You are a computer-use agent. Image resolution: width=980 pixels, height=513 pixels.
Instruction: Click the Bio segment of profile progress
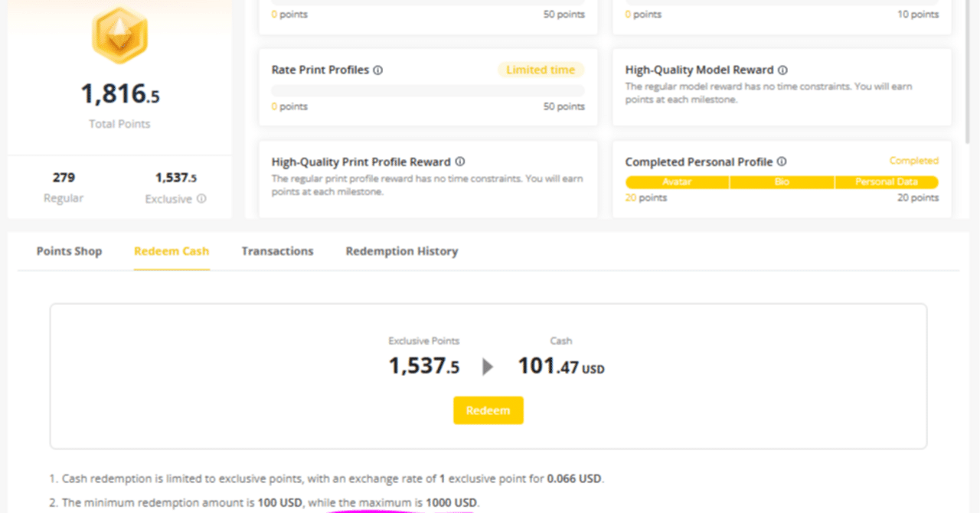[x=782, y=182]
